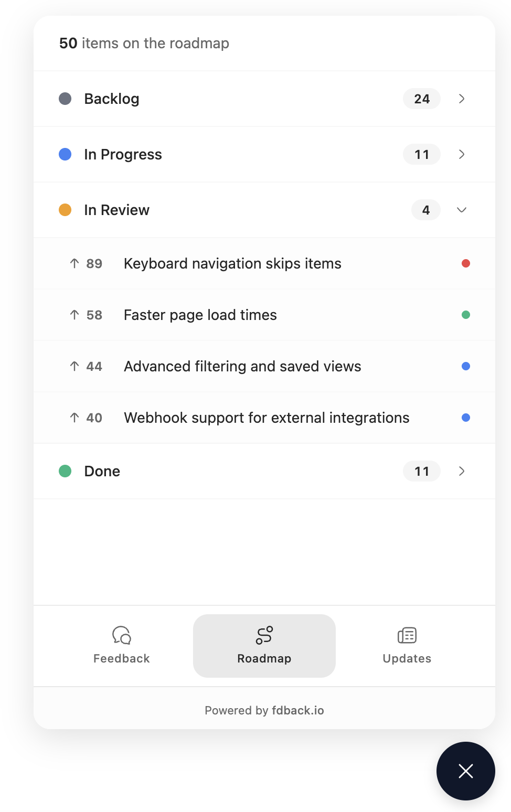Click green dot on Faster page load item
The width and height of the screenshot is (511, 812).
[x=466, y=315]
